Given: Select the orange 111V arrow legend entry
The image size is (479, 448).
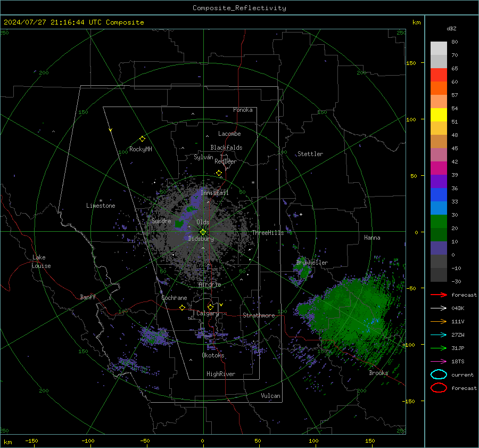Looking at the screenshot, I should 439,321.
